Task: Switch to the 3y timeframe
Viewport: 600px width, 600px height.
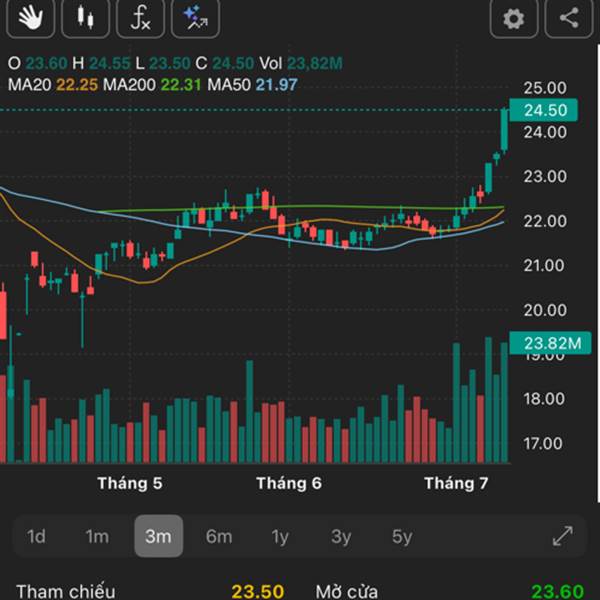Action: (341, 536)
